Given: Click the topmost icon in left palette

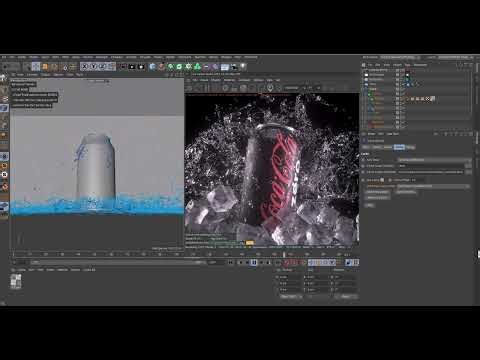Looking at the screenshot, I should (x=4, y=79).
